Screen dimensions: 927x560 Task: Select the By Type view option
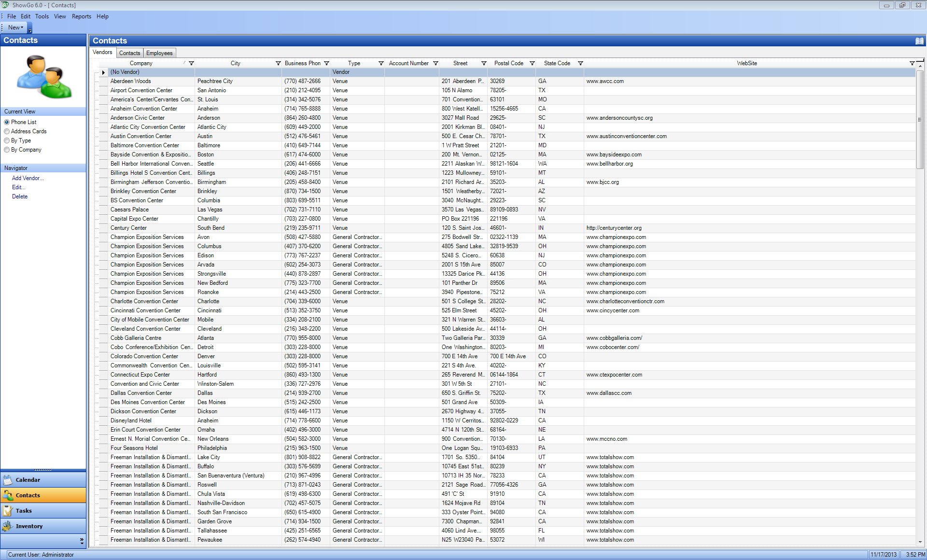7,140
